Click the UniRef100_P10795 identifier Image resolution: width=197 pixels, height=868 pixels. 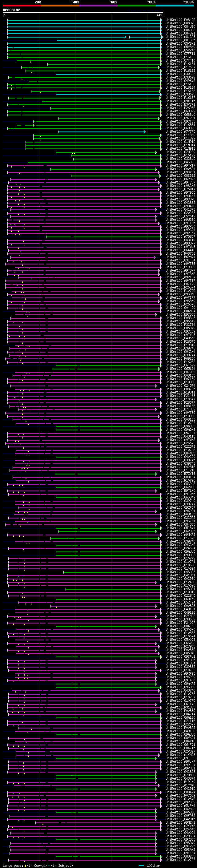pos(180,291)
